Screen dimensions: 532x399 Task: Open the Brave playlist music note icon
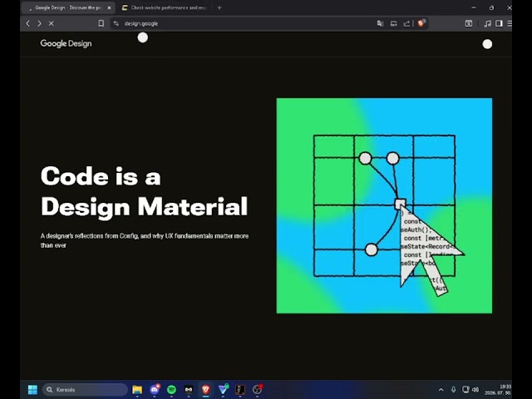pyautogui.click(x=487, y=23)
